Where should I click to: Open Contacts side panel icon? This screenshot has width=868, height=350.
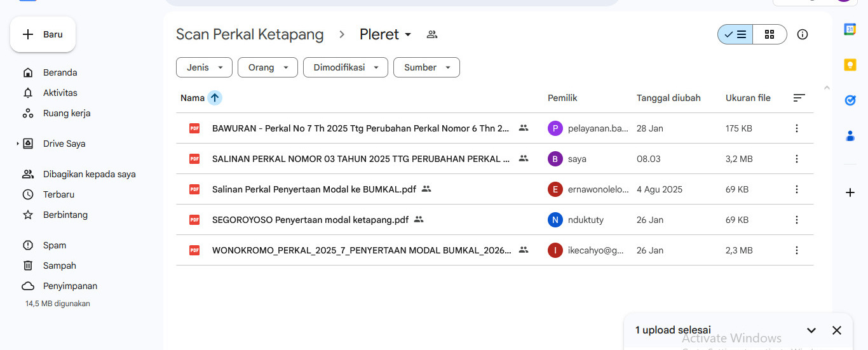coord(850,136)
